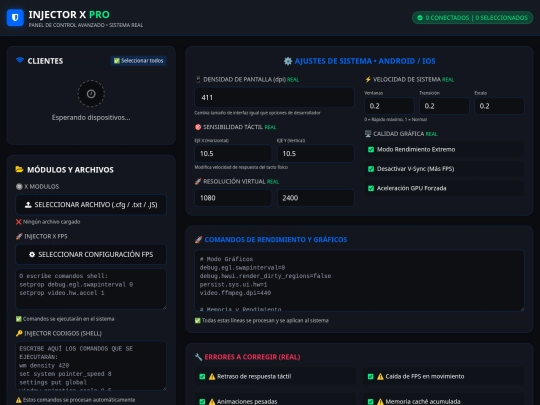The height and width of the screenshot is (405, 540).
Task: Click the 0 = Rápido máximo, 1 = Normal hint
Action: coord(396,120)
